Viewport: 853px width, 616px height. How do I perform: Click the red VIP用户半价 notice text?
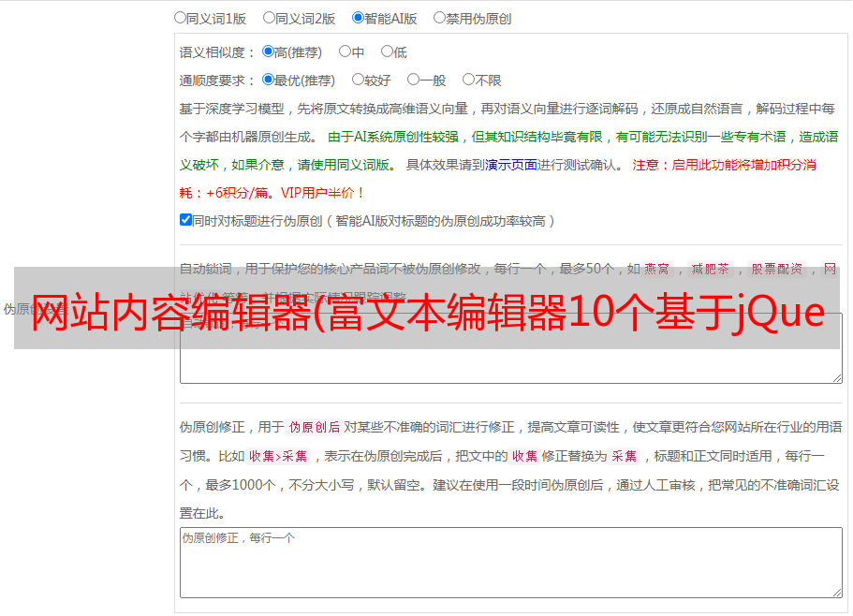pyautogui.click(x=322, y=193)
